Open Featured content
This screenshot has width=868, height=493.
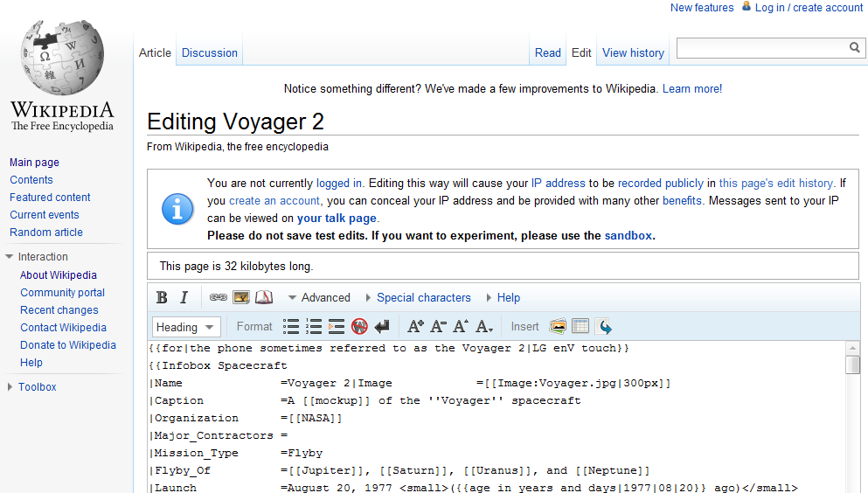pos(50,198)
